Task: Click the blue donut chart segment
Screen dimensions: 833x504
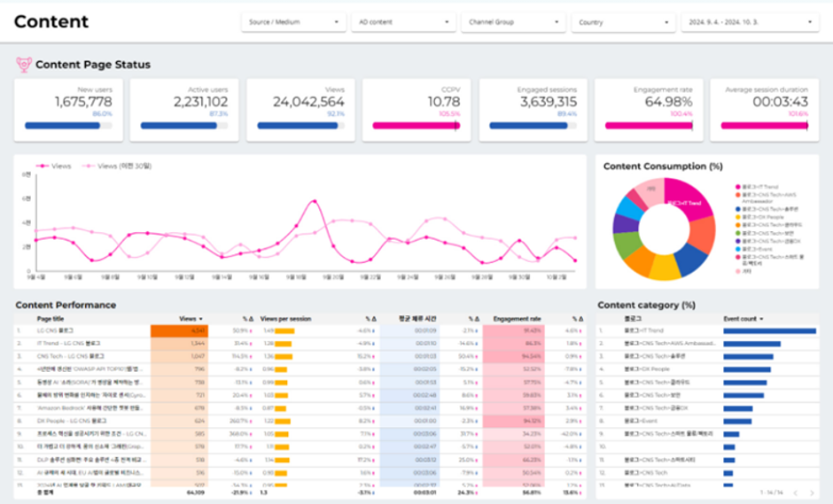Action: coord(692,260)
